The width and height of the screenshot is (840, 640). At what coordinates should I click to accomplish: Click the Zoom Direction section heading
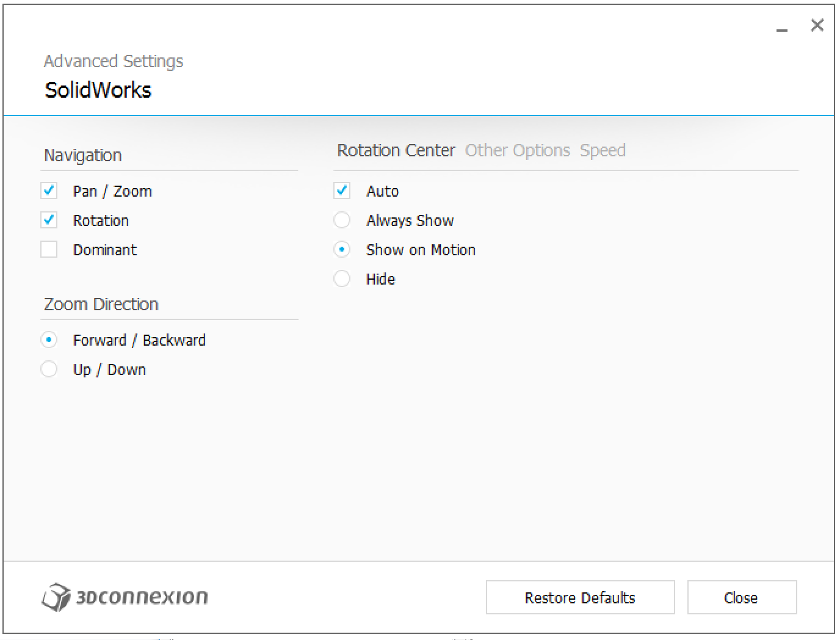pos(101,304)
